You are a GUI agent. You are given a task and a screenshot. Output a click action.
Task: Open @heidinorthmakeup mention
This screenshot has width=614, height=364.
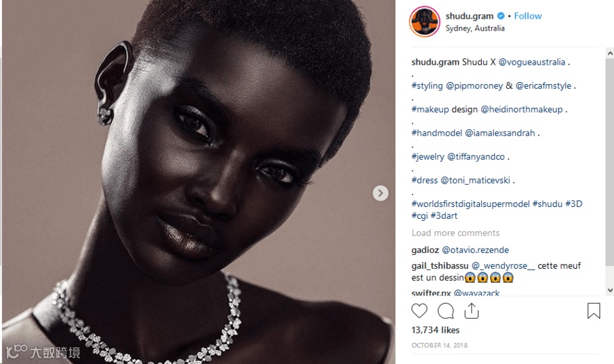(x=522, y=110)
